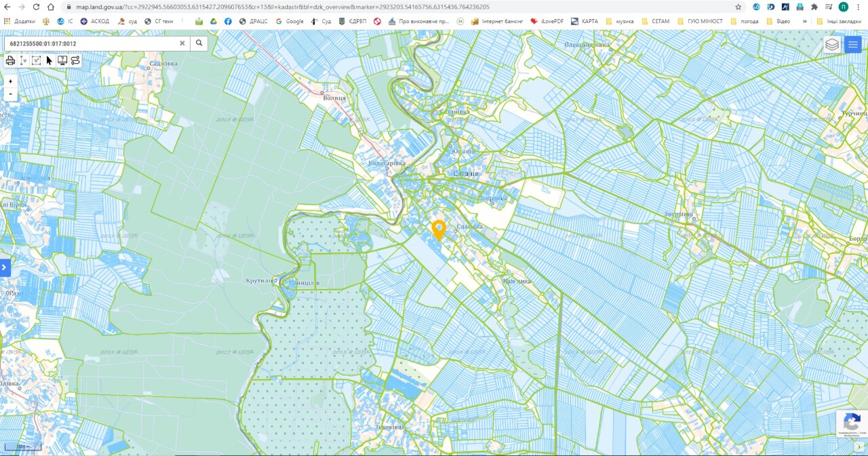The image size is (868, 456).
Task: Open the iLovePDF bookmark
Action: click(547, 21)
